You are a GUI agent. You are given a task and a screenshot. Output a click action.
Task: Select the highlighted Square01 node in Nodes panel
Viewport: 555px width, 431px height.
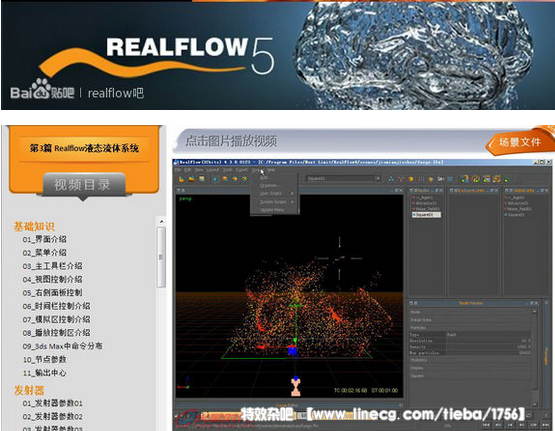pos(427,215)
